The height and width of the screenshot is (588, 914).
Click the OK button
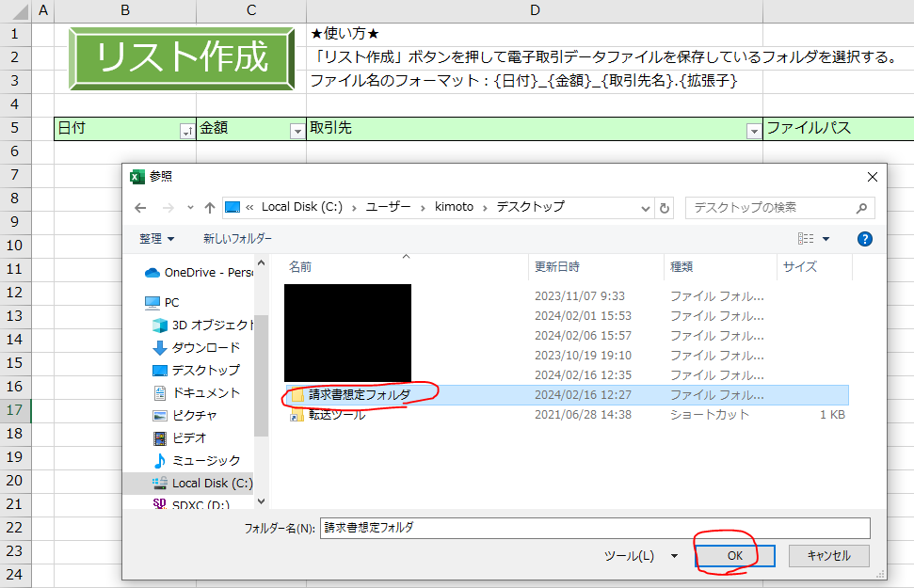(735, 556)
